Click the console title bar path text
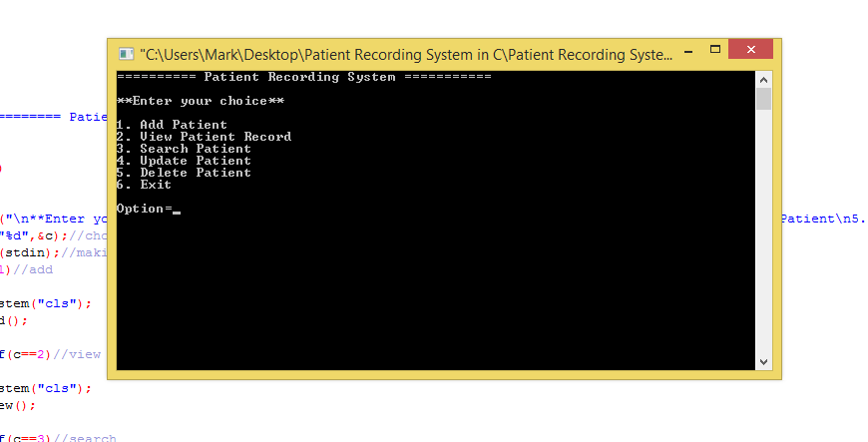868x442 pixels. (x=406, y=54)
